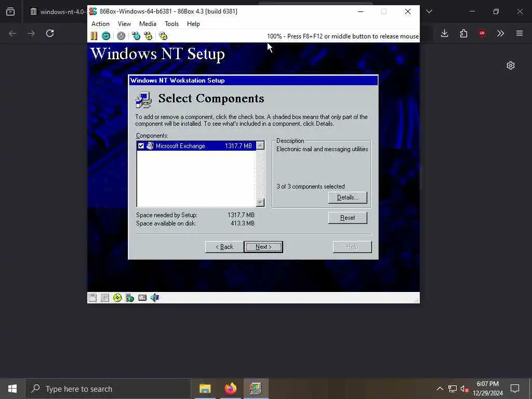Click the 86Box taskbar icon

pyautogui.click(x=256, y=389)
